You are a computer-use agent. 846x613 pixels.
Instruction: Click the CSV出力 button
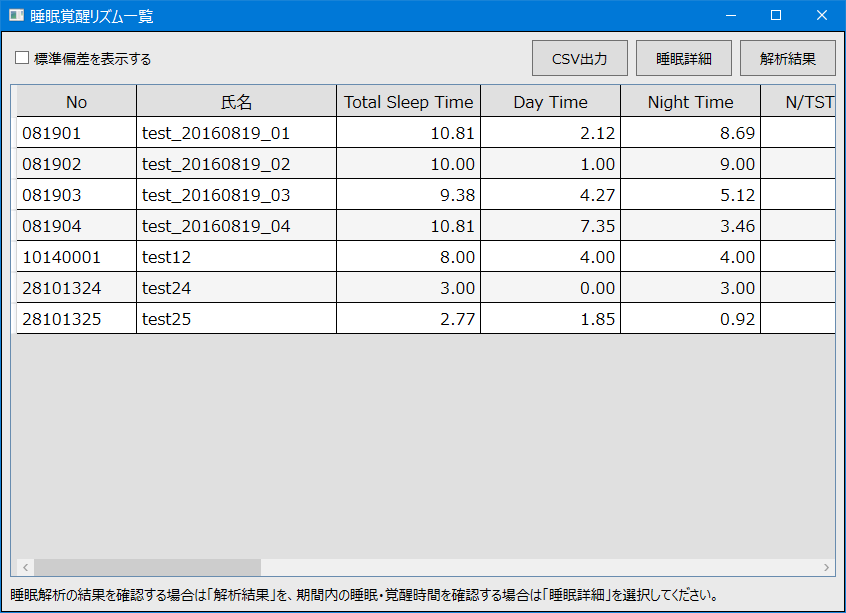pos(579,58)
